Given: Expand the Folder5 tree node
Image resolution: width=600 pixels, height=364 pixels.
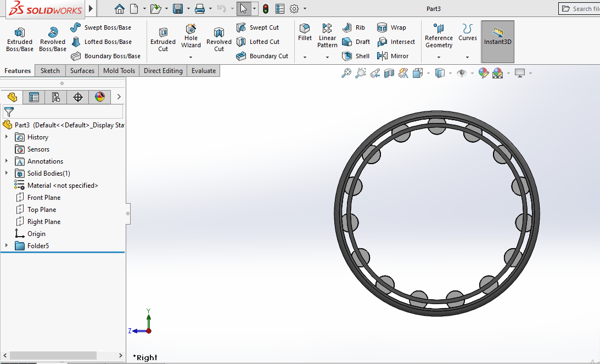Looking at the screenshot, I should pyautogui.click(x=7, y=245).
